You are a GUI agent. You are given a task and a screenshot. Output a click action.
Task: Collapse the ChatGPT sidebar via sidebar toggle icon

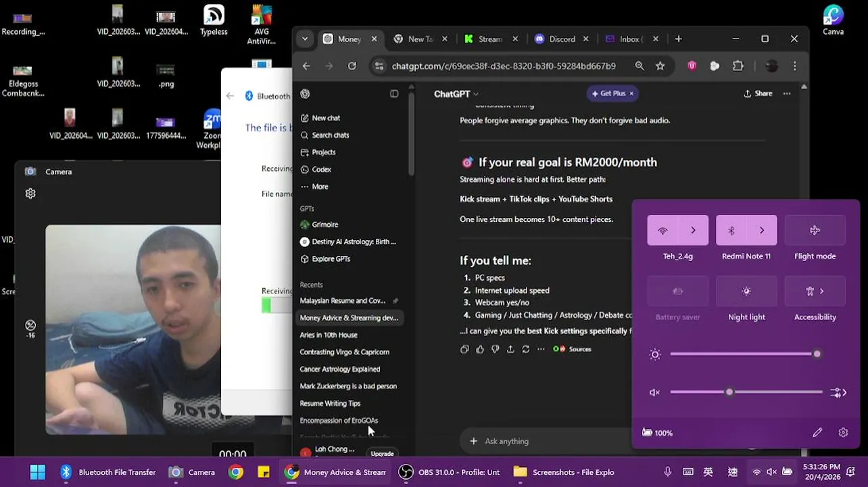point(394,94)
